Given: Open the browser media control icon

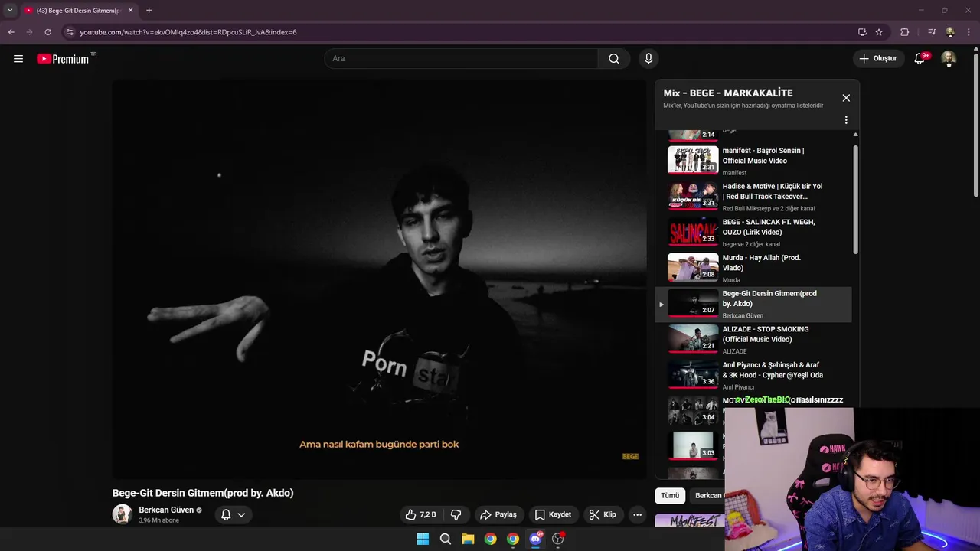Looking at the screenshot, I should coord(932,32).
